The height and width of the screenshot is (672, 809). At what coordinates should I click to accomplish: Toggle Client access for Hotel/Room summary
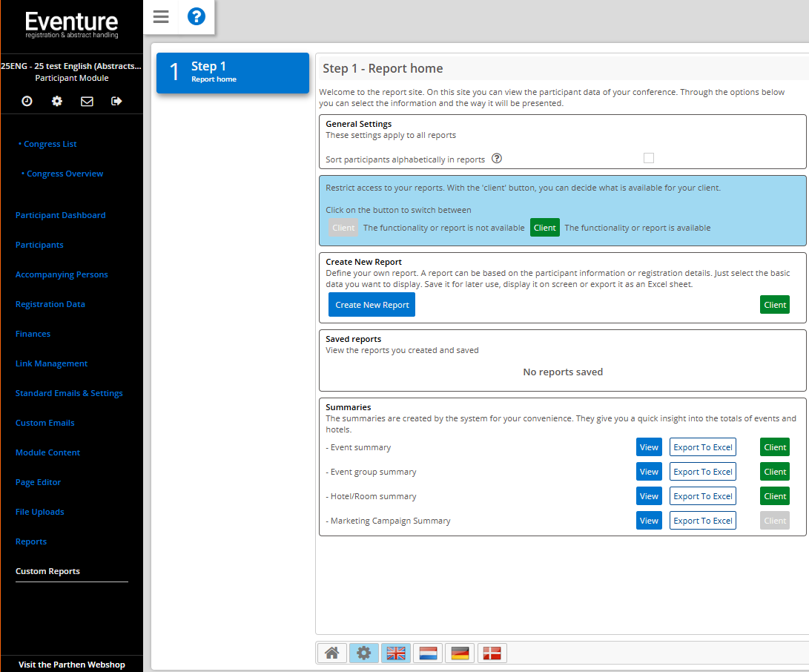tap(775, 496)
